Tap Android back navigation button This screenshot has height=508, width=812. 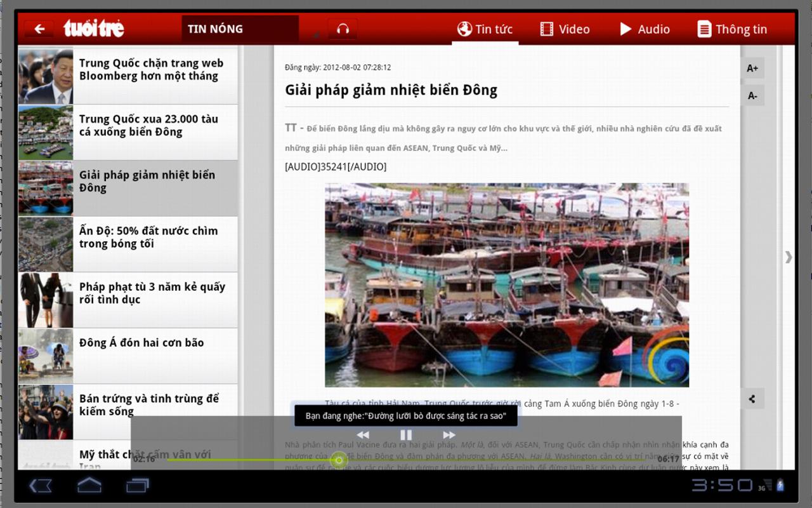40,486
